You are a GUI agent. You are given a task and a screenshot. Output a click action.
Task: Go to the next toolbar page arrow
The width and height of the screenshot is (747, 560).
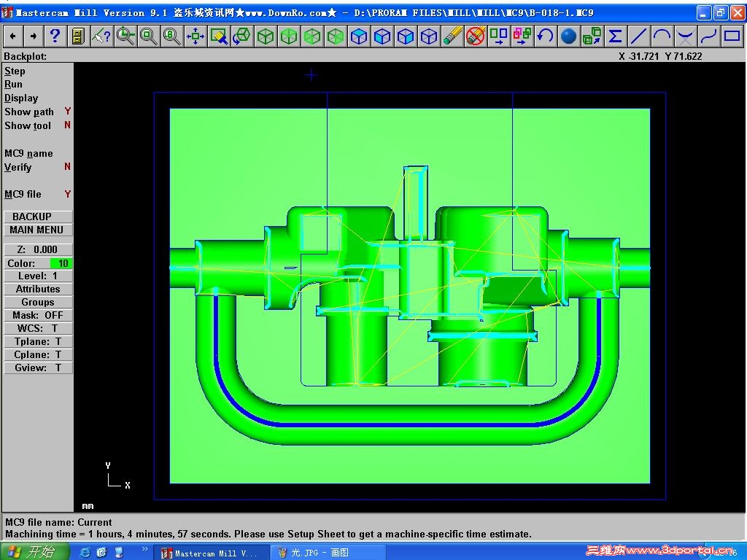point(33,36)
